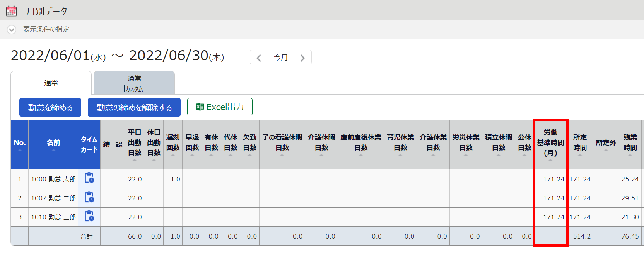
Task: Sort by 名前 column header
Action: (x=53, y=144)
